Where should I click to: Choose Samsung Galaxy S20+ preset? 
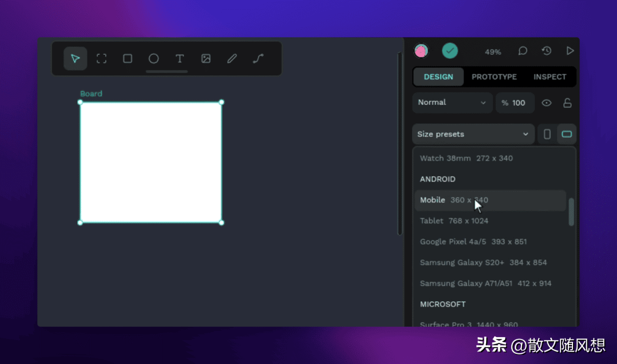point(490,262)
